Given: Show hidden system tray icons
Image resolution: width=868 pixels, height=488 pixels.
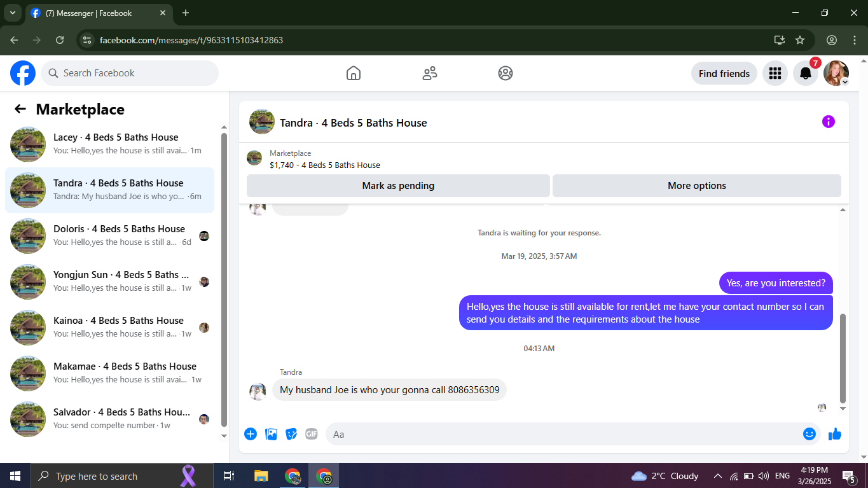Looking at the screenshot, I should (x=718, y=476).
